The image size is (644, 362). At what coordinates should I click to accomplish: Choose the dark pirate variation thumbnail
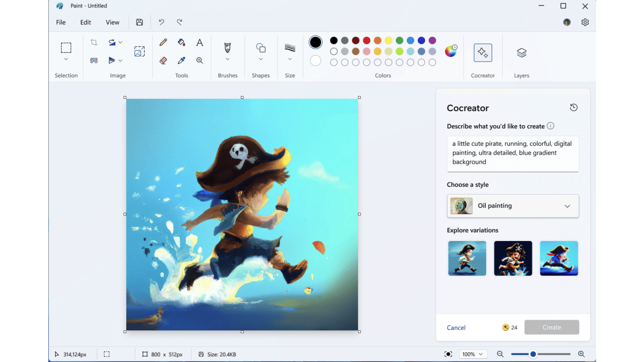point(513,258)
